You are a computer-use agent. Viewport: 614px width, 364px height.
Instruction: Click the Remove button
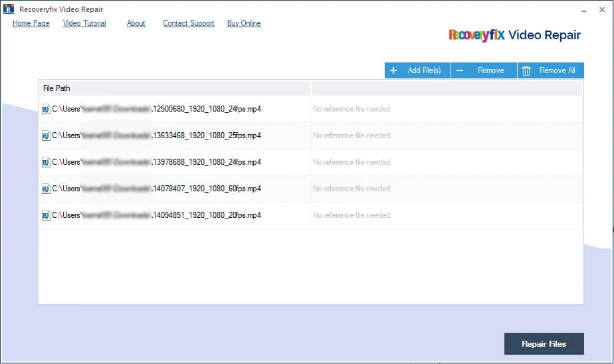(x=484, y=70)
